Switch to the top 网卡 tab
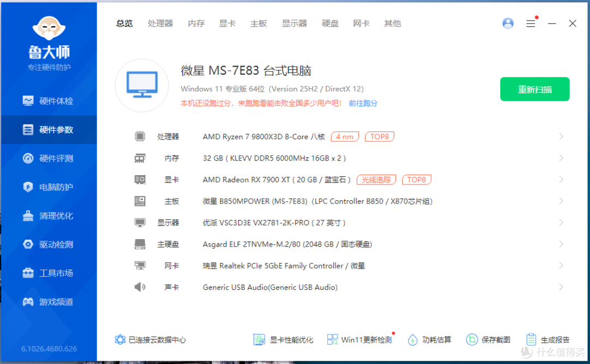 point(361,23)
